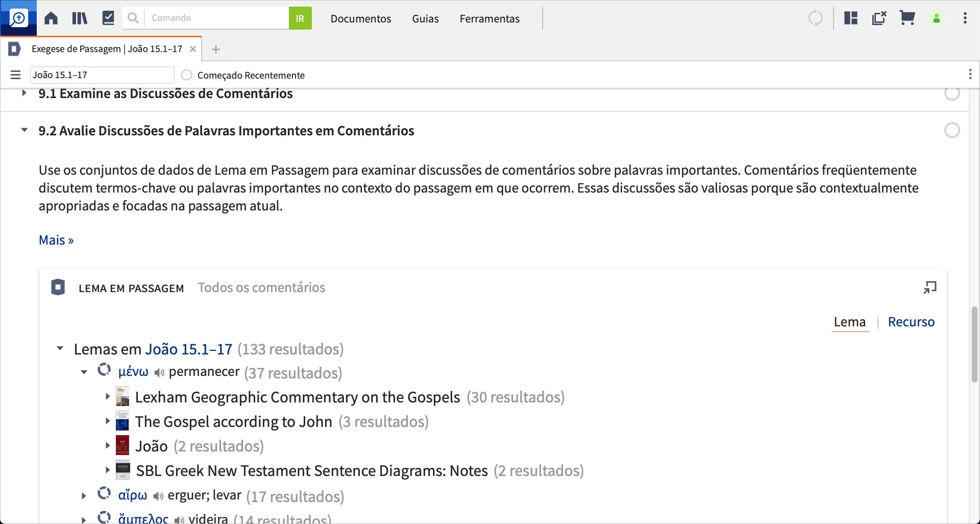Open the guide hamburger menu

click(x=15, y=75)
